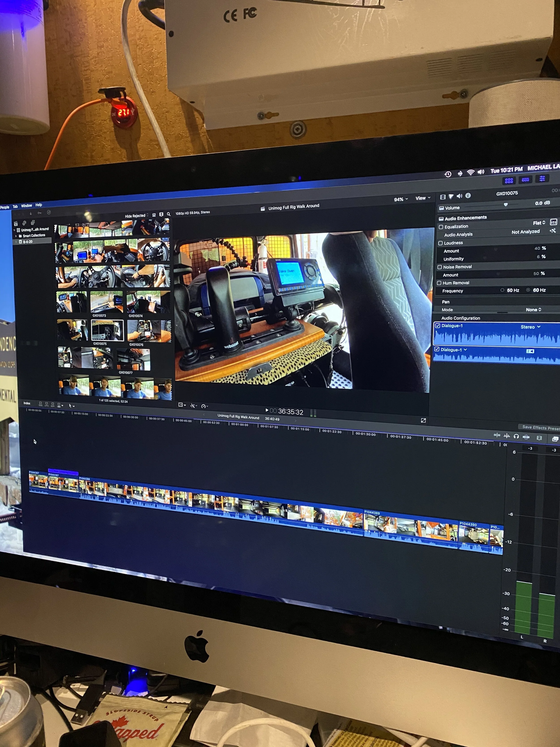Click the Volume slider handle
This screenshot has width=560, height=747.
coord(505,205)
